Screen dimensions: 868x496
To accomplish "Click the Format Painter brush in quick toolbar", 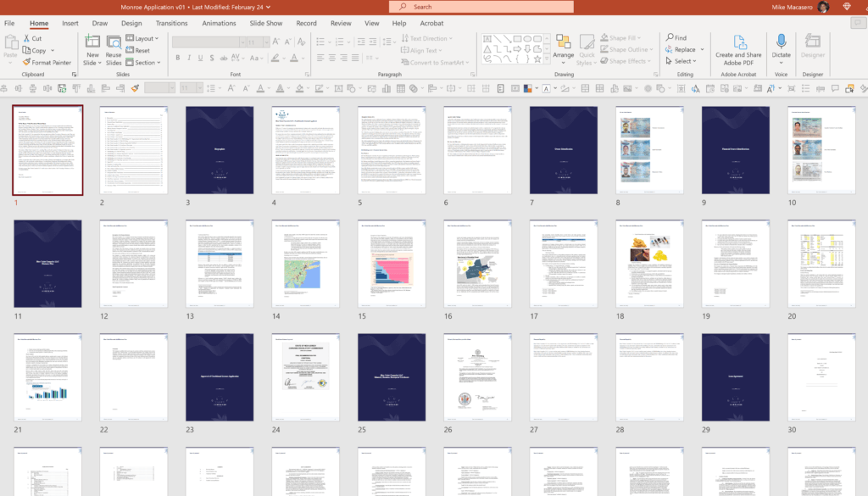I will click(x=135, y=88).
